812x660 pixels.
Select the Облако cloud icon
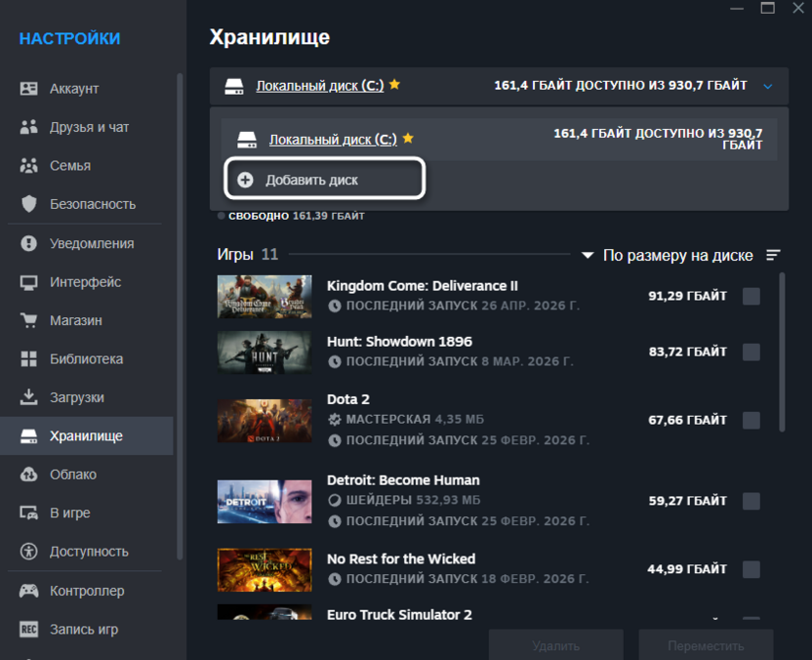tap(28, 474)
